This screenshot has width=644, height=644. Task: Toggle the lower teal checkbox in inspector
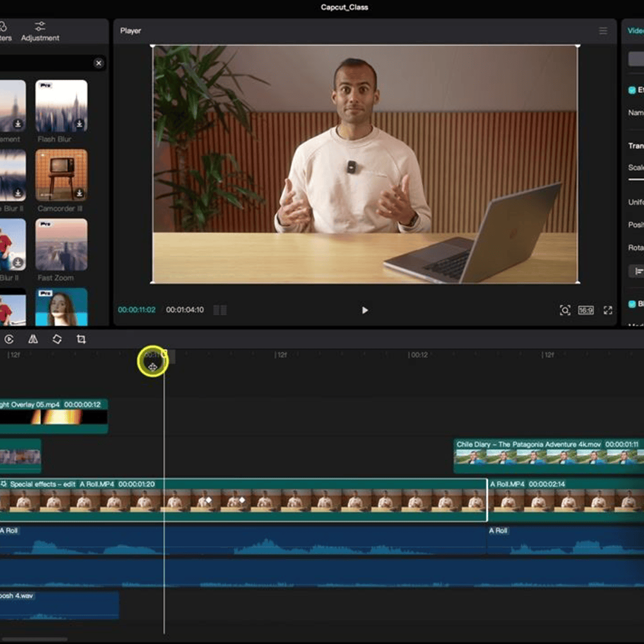(x=632, y=304)
